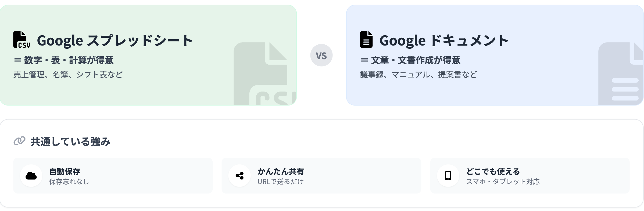Screen dimensions: 644x211
Task: Click the Google ドキュメント heading
Action: pyautogui.click(x=443, y=41)
